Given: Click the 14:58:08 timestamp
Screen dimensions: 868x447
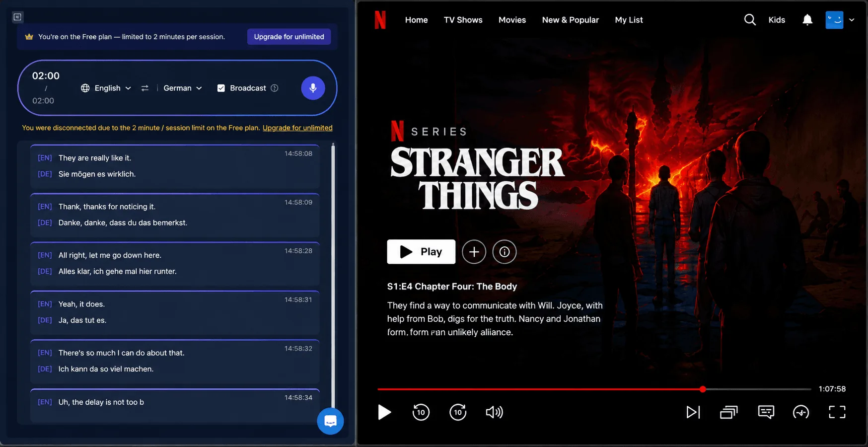Looking at the screenshot, I should (298, 153).
